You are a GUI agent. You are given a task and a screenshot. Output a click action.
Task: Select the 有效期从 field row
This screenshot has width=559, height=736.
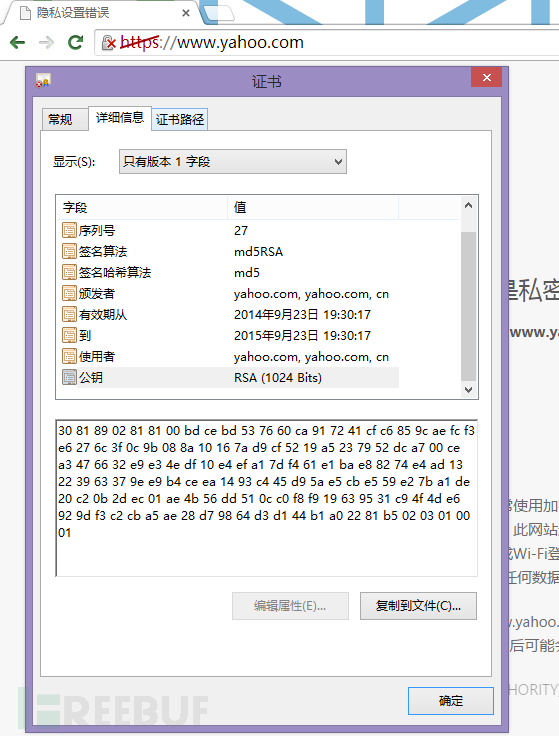pos(228,314)
